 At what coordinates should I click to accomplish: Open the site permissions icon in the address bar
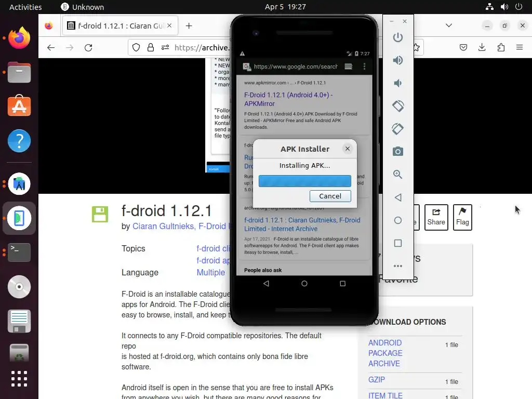165,47
